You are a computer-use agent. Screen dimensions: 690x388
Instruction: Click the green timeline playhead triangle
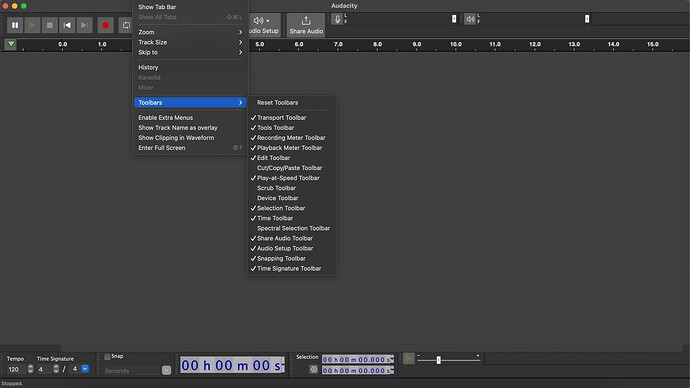11,44
